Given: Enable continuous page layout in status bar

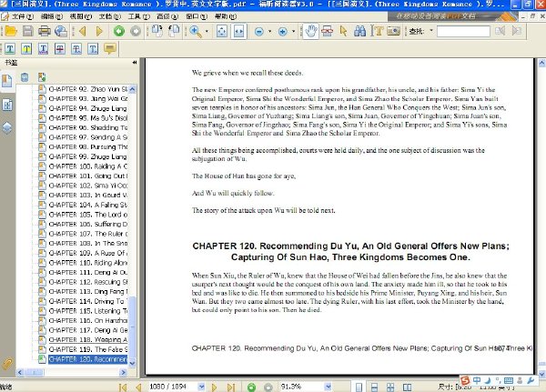Looking at the screenshot, I should (x=374, y=387).
